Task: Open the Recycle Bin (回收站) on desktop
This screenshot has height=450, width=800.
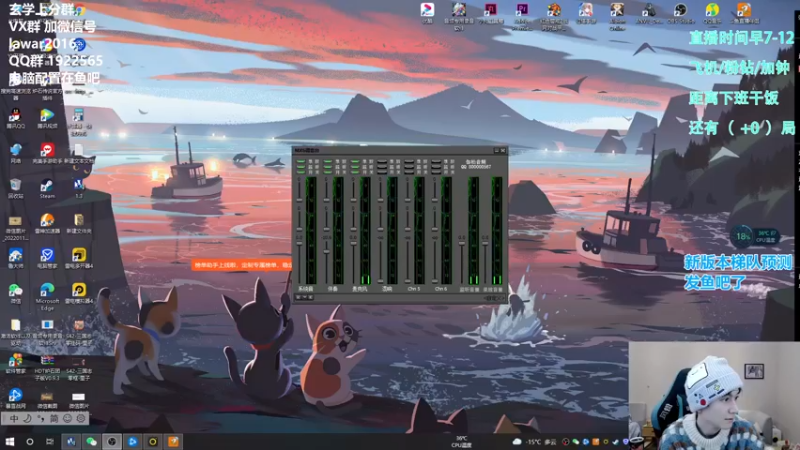Action: coord(15,188)
